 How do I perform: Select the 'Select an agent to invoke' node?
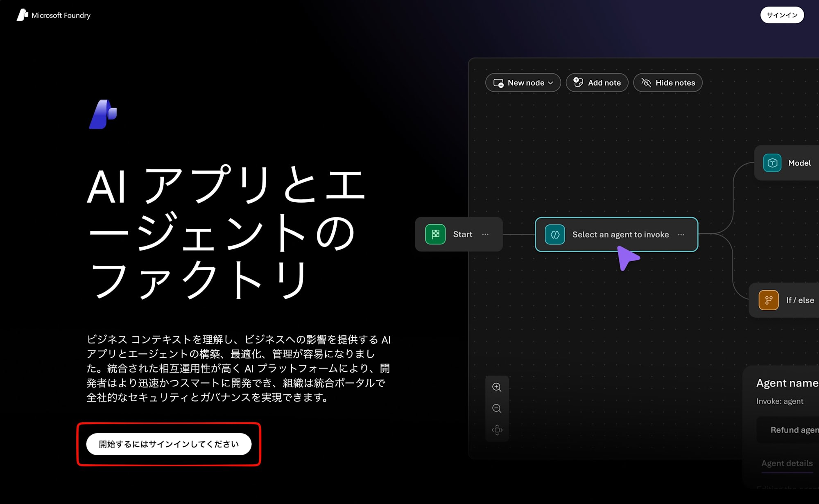click(620, 235)
